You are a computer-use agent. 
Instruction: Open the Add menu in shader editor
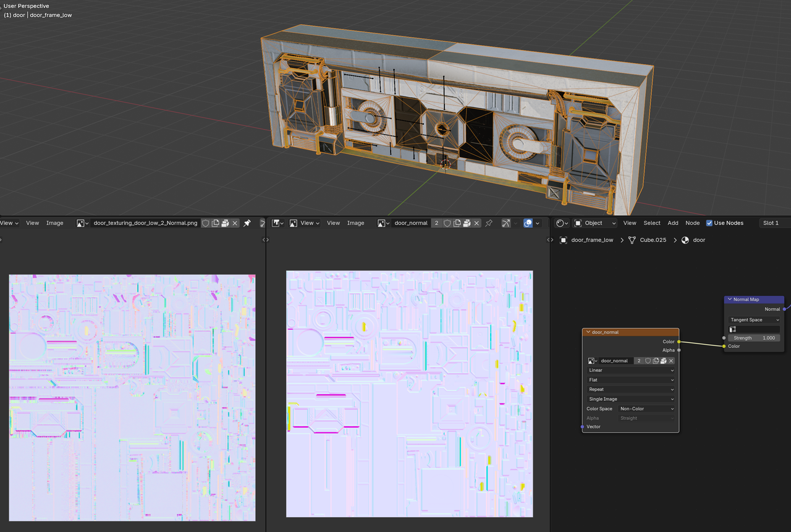(672, 223)
